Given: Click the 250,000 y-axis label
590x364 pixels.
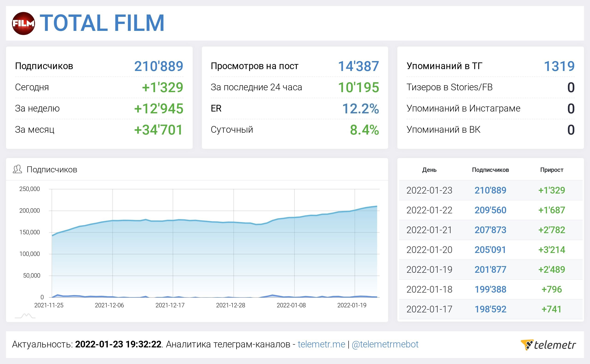Looking at the screenshot, I should pyautogui.click(x=29, y=189).
